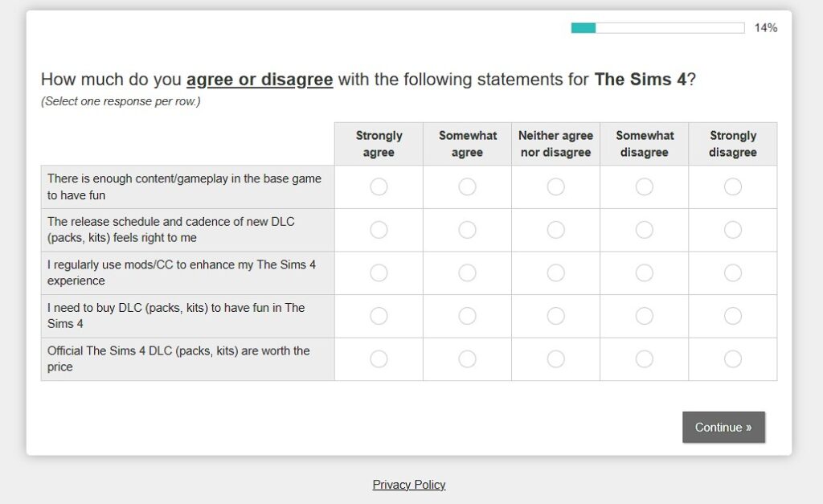Select Neither agree nor disagree for need to buy DLC
The width and height of the screenshot is (823, 504).
(556, 316)
